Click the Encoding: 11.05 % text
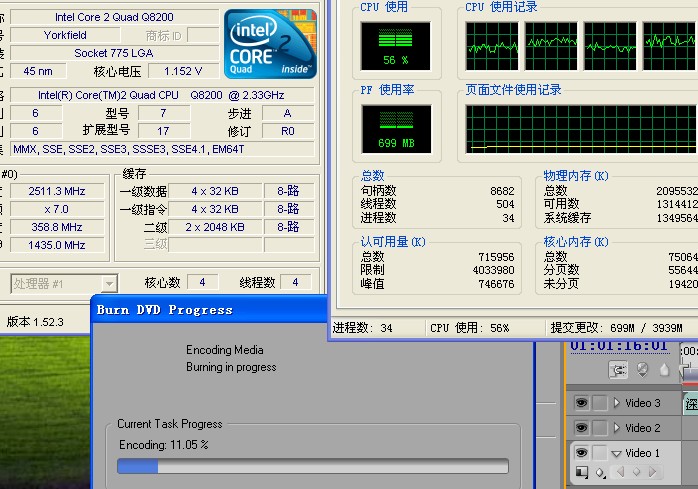The height and width of the screenshot is (489, 698). point(164,444)
